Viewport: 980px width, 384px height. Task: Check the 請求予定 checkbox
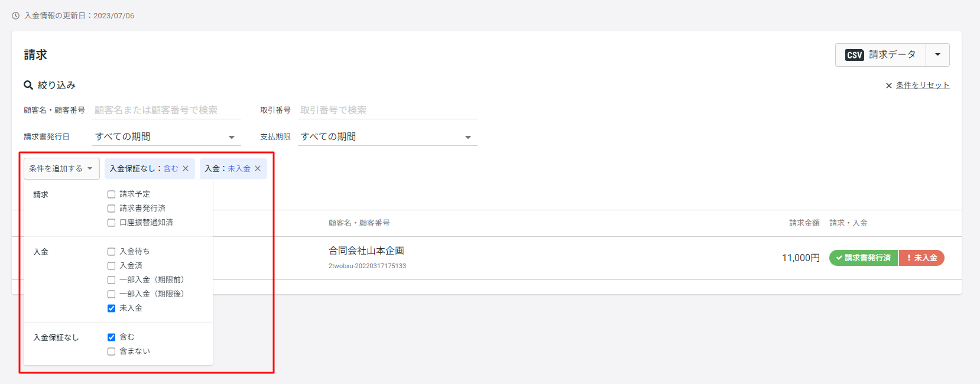coord(111,194)
